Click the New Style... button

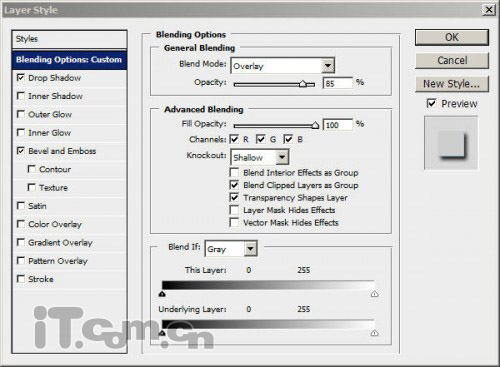tap(452, 84)
